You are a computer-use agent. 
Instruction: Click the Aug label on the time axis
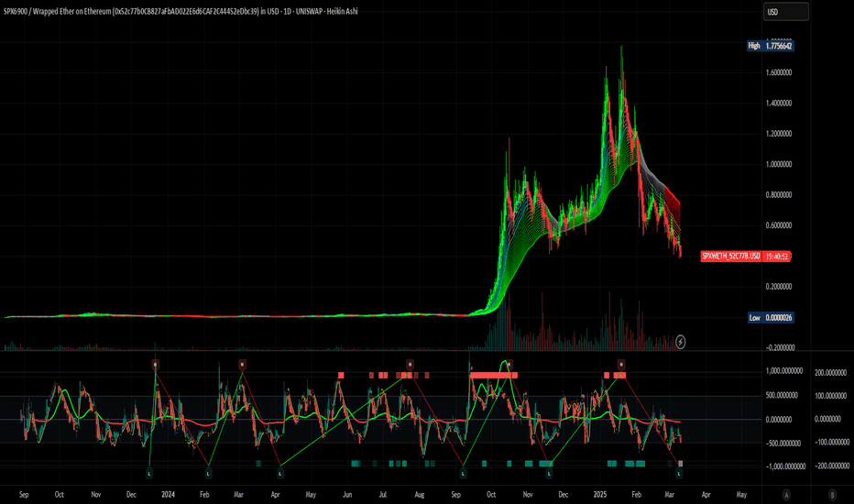[x=420, y=495]
